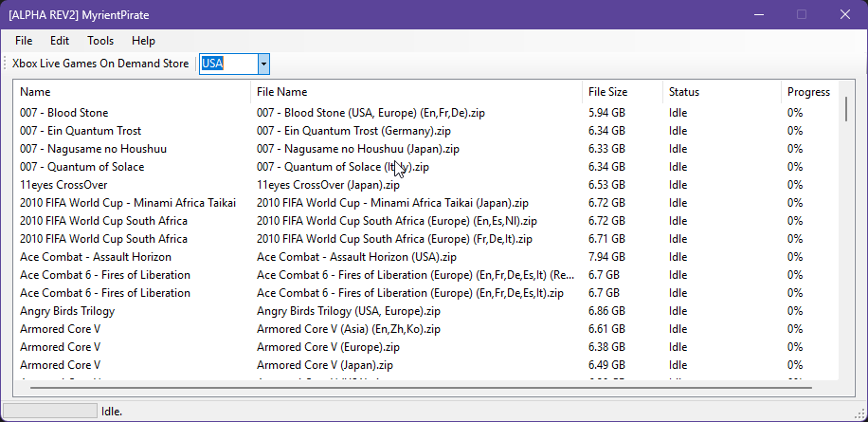Click the toolbar grip handle

(6, 64)
